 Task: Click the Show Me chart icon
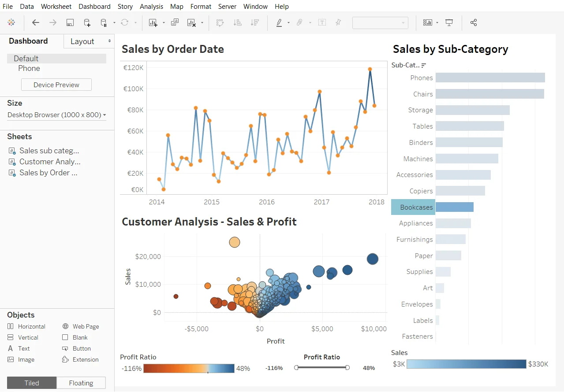[427, 22]
